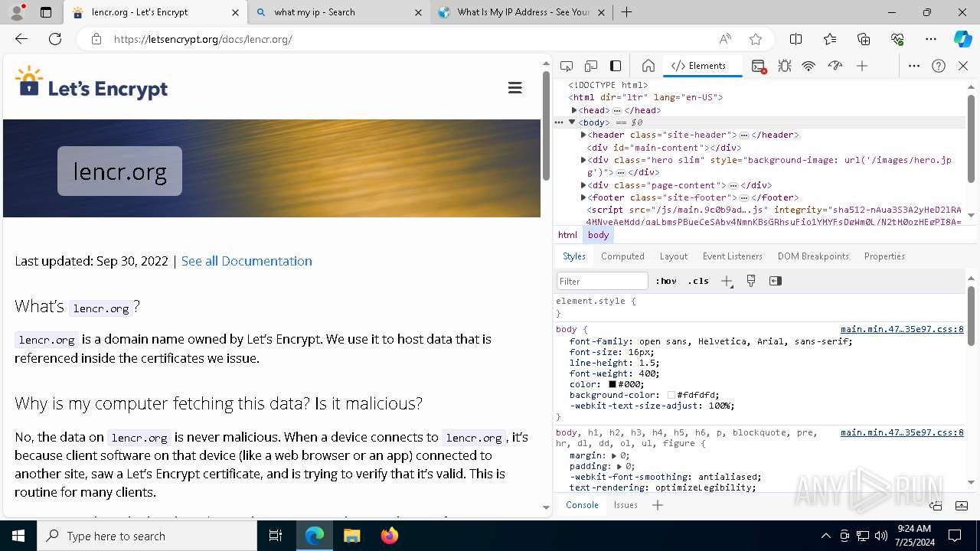Open the Console tool with error badge
The width and height of the screenshot is (980, 551).
click(759, 67)
